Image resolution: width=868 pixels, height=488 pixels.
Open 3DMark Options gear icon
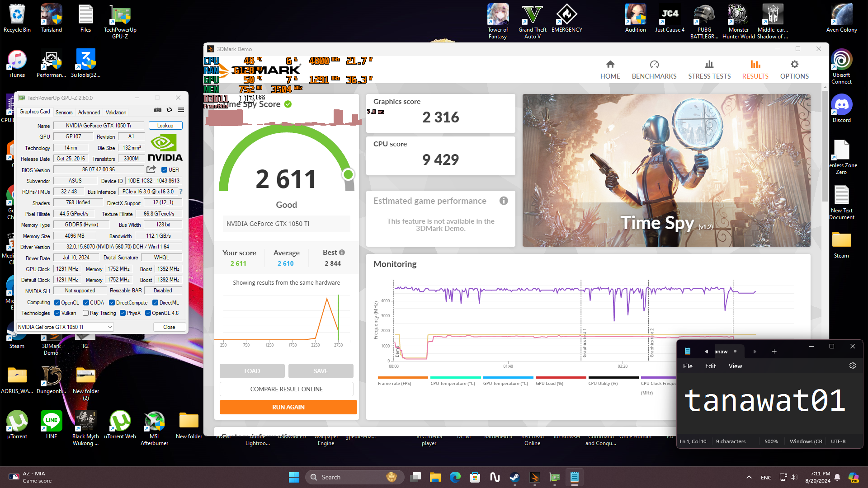pyautogui.click(x=794, y=65)
